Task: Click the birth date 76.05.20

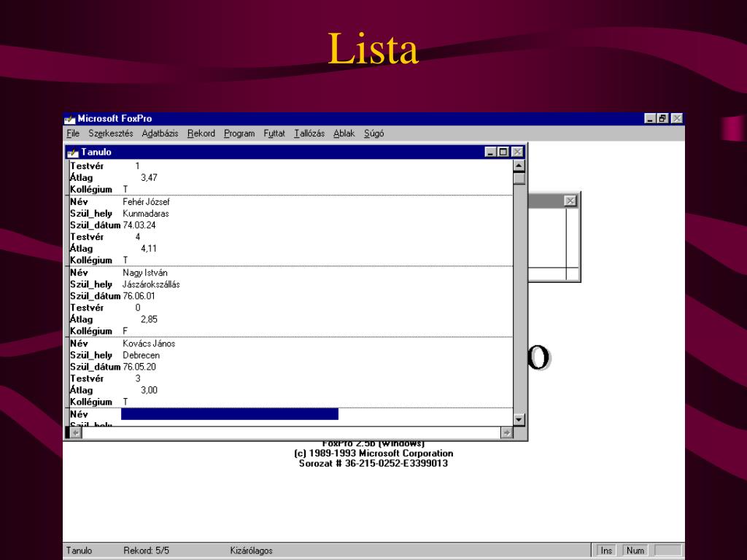Action: click(139, 367)
